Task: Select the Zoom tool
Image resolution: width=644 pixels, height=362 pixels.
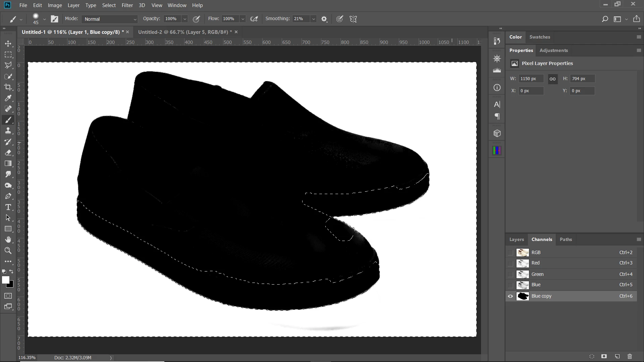Action: tap(8, 251)
